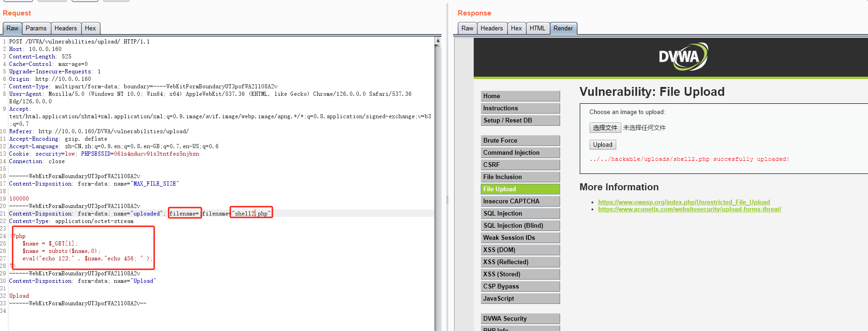Go to Home in the DVWA menu
868x331 pixels.
520,96
